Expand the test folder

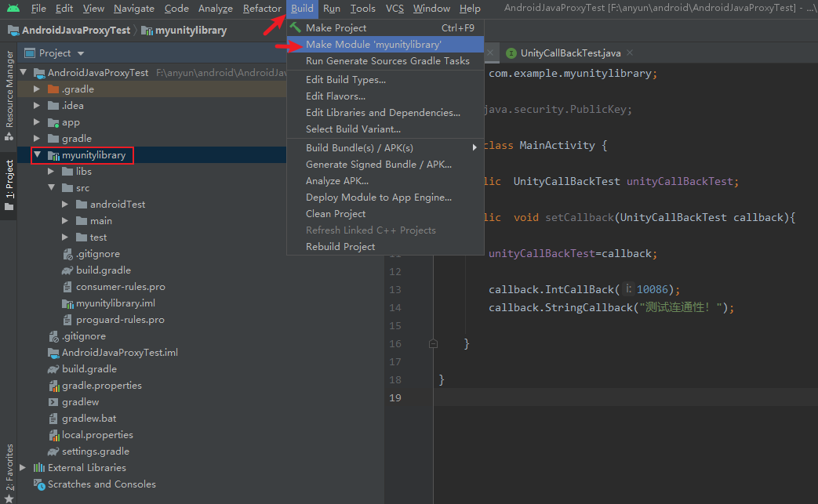(64, 237)
